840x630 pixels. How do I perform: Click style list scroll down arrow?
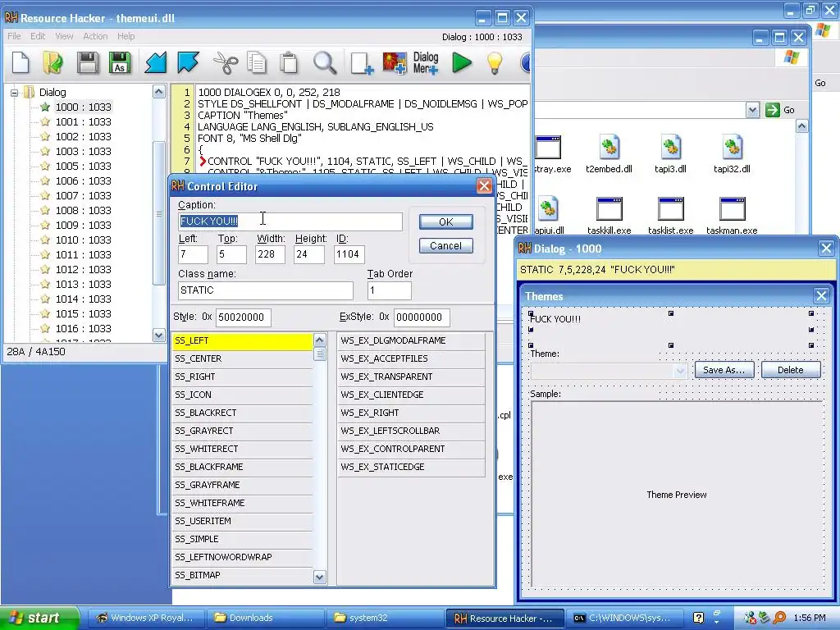[x=320, y=577]
